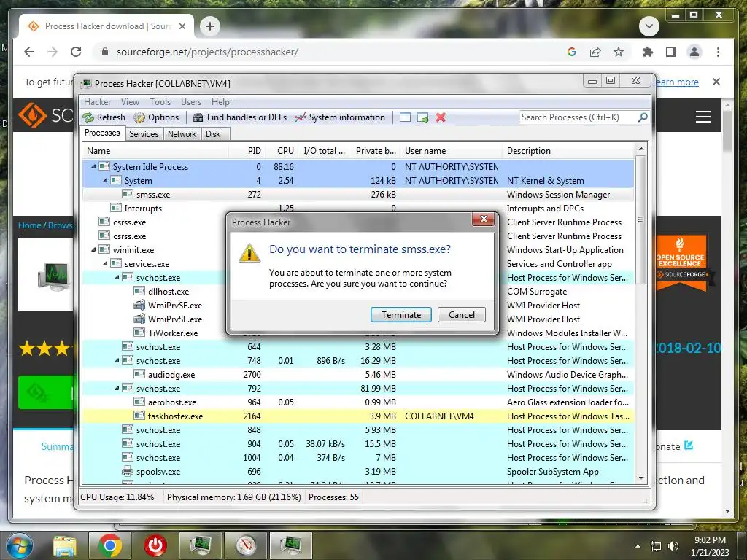This screenshot has width=747, height=560.
Task: Collapse the svchost.exe node above dllhost.exe
Action: click(x=117, y=277)
